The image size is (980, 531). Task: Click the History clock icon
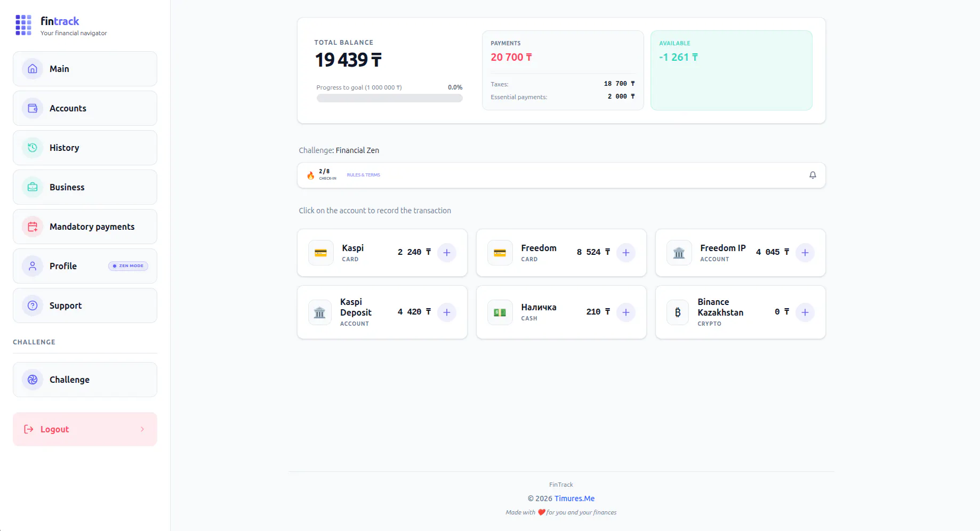33,148
